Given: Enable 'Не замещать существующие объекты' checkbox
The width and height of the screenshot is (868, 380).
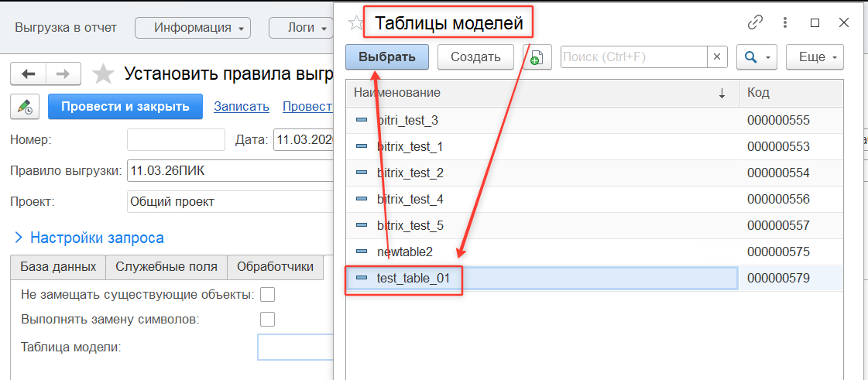Looking at the screenshot, I should click(x=268, y=294).
